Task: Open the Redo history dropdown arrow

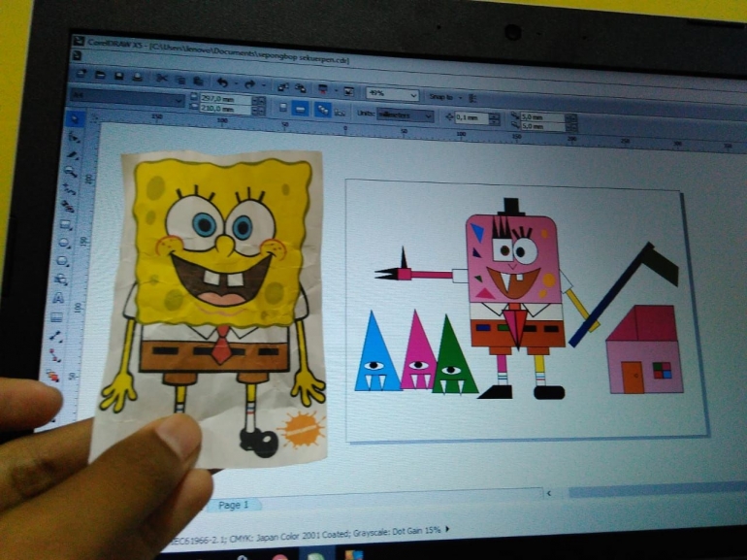Action: pyautogui.click(x=264, y=84)
